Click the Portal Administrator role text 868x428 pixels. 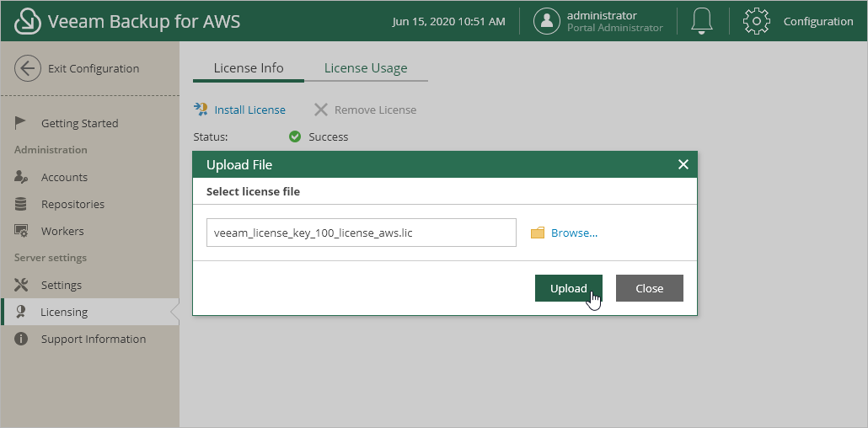click(x=614, y=28)
